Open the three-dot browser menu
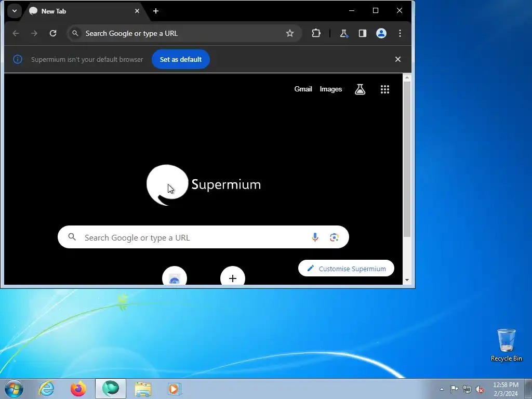 (400, 33)
